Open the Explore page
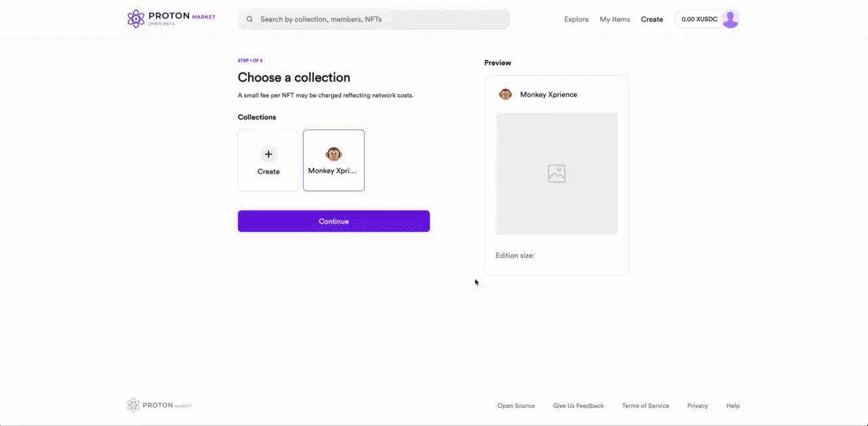This screenshot has width=868, height=426. [x=576, y=20]
